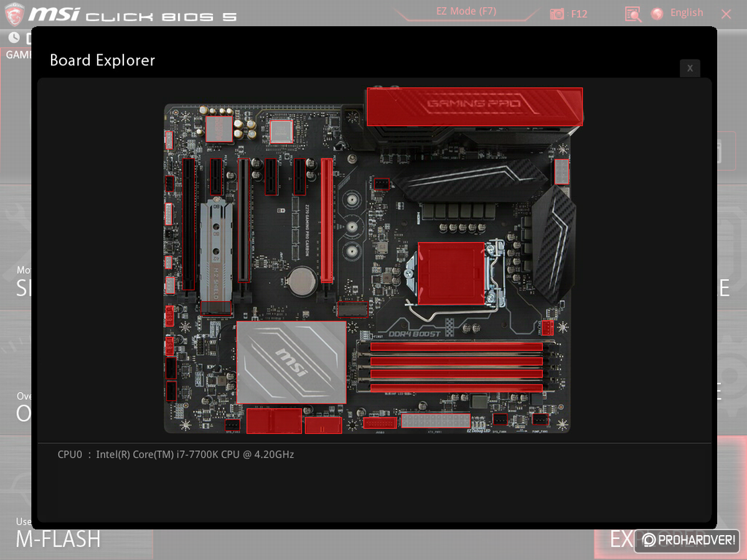
Task: Select the center of the three PCIe x1 slots
Action: coord(271,176)
